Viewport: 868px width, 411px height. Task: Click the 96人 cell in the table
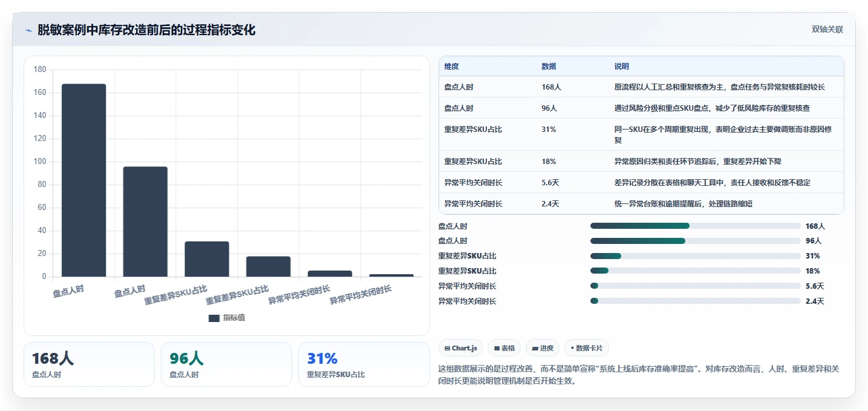[x=549, y=108]
